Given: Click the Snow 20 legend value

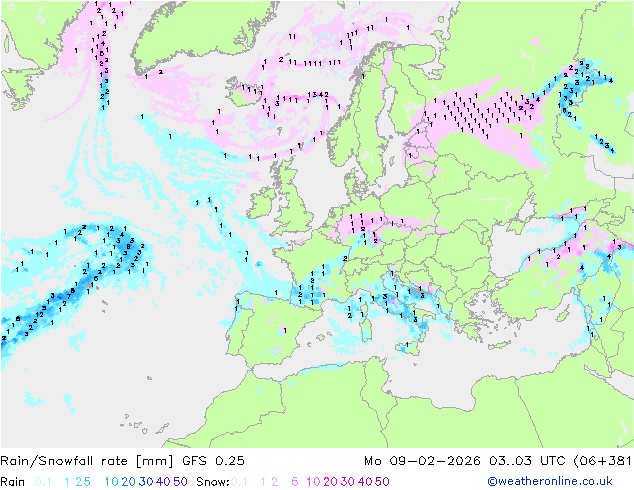Looking at the screenshot, I should click(331, 482).
